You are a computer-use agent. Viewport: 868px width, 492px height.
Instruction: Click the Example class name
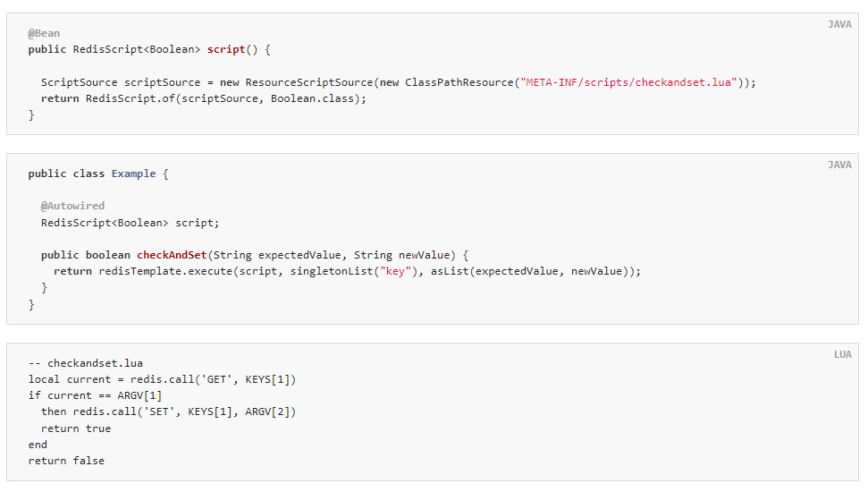pos(133,174)
